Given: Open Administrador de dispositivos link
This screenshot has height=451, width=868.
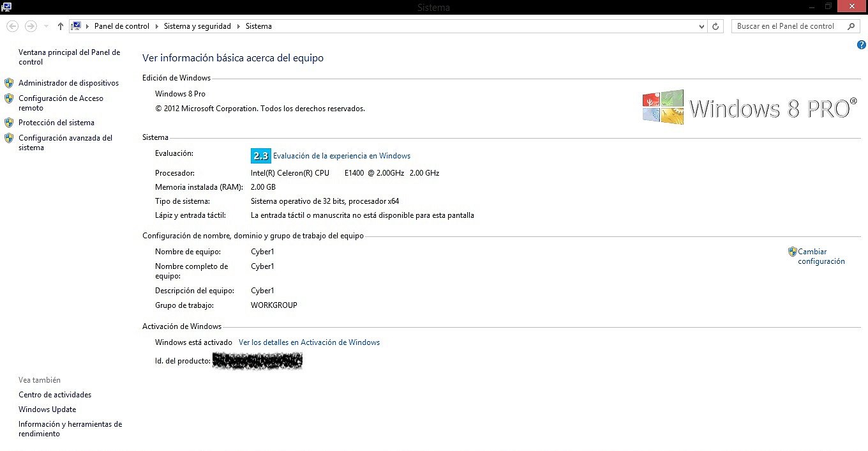Looking at the screenshot, I should coord(68,83).
